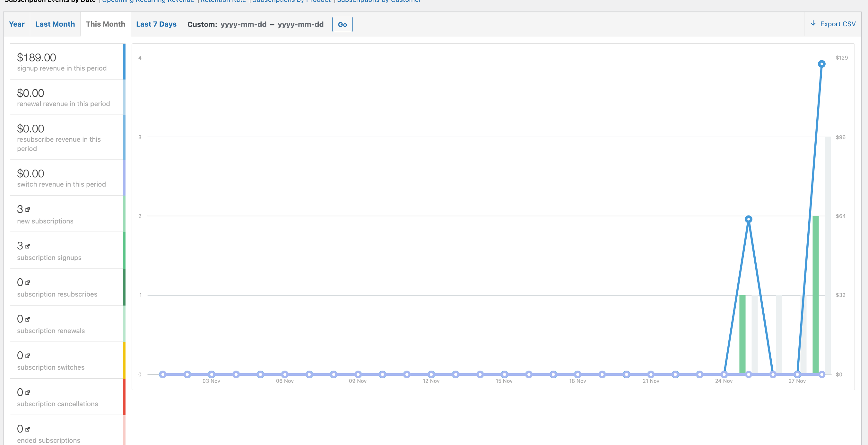868x445 pixels.
Task: Open subscription signups external link icon
Action: click(28, 245)
